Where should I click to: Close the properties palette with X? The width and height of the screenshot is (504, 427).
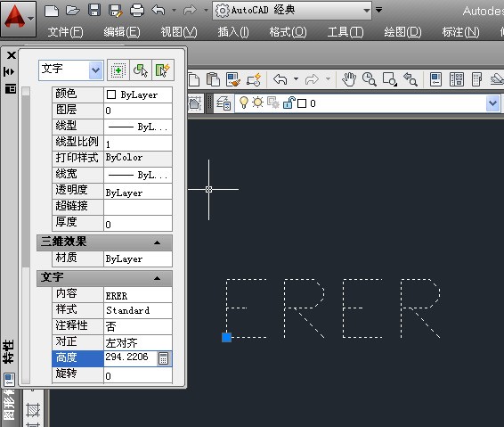pyautogui.click(x=11, y=55)
